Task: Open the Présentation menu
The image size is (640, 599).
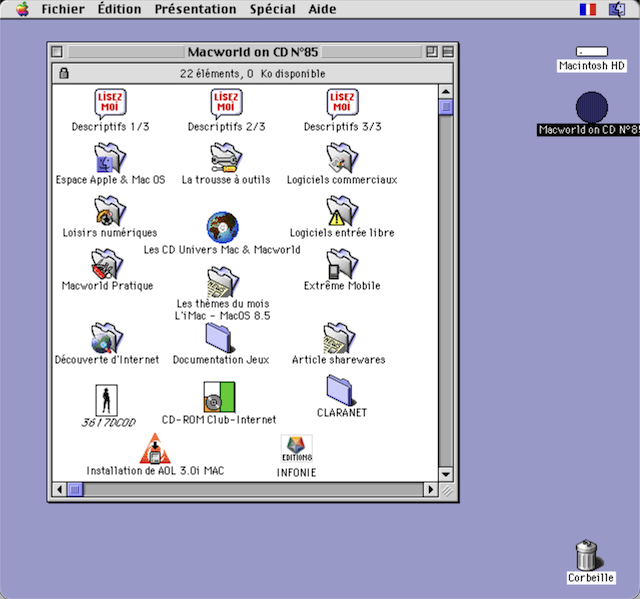Action: click(x=195, y=9)
